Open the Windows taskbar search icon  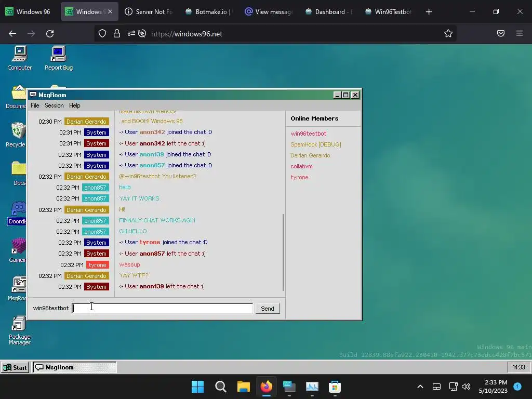tap(220, 387)
